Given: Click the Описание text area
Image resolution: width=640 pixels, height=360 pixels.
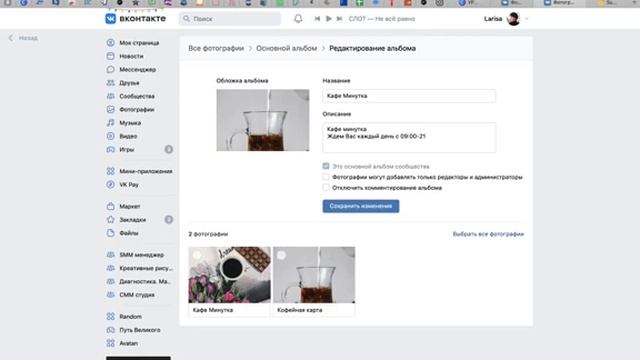Looking at the screenshot, I should coord(409,138).
